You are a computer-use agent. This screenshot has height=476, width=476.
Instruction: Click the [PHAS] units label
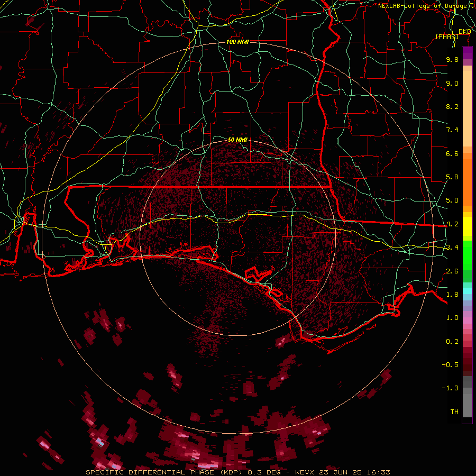point(447,36)
